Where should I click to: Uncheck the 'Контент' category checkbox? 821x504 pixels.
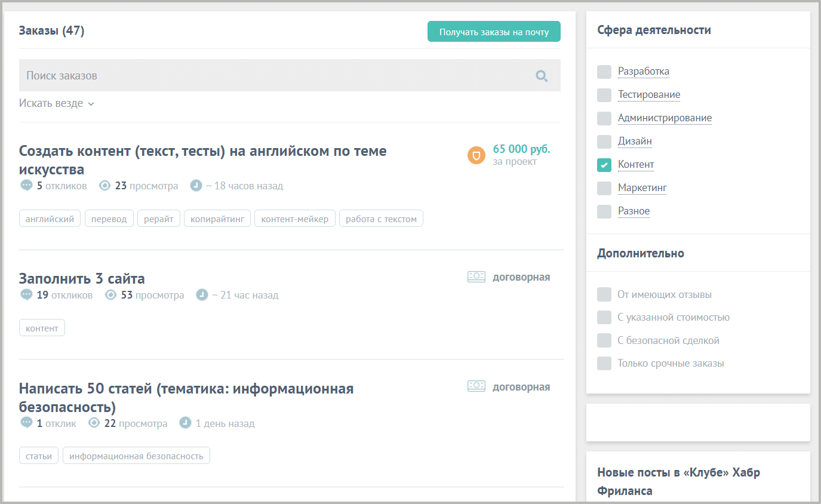604,165
